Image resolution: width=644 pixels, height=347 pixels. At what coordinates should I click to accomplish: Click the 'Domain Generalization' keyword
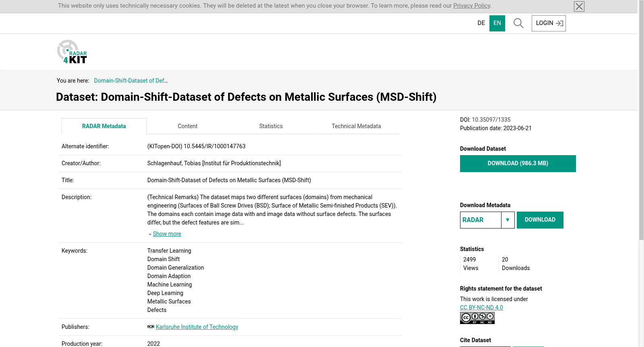tap(175, 268)
